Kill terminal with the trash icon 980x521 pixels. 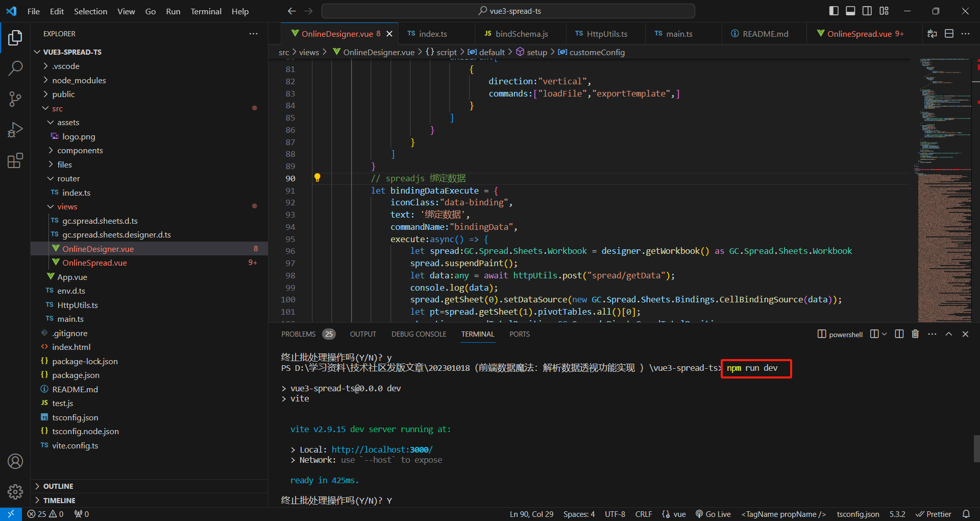coord(915,334)
